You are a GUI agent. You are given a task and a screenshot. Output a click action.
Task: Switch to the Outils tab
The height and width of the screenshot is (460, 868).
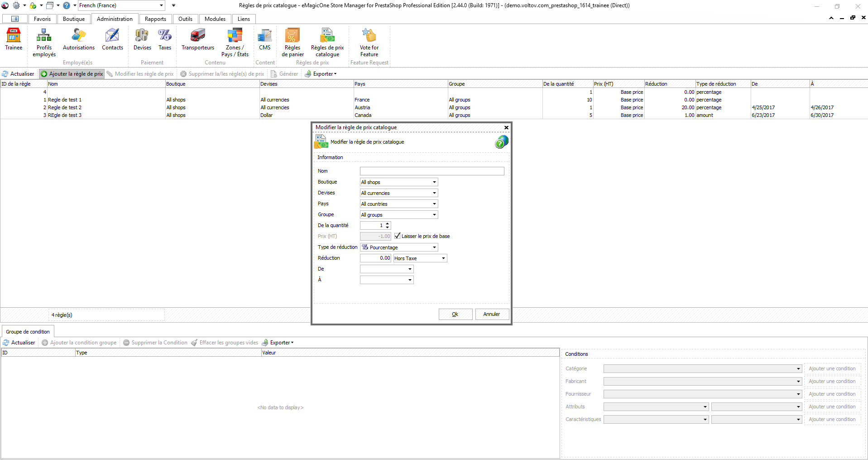coord(185,19)
